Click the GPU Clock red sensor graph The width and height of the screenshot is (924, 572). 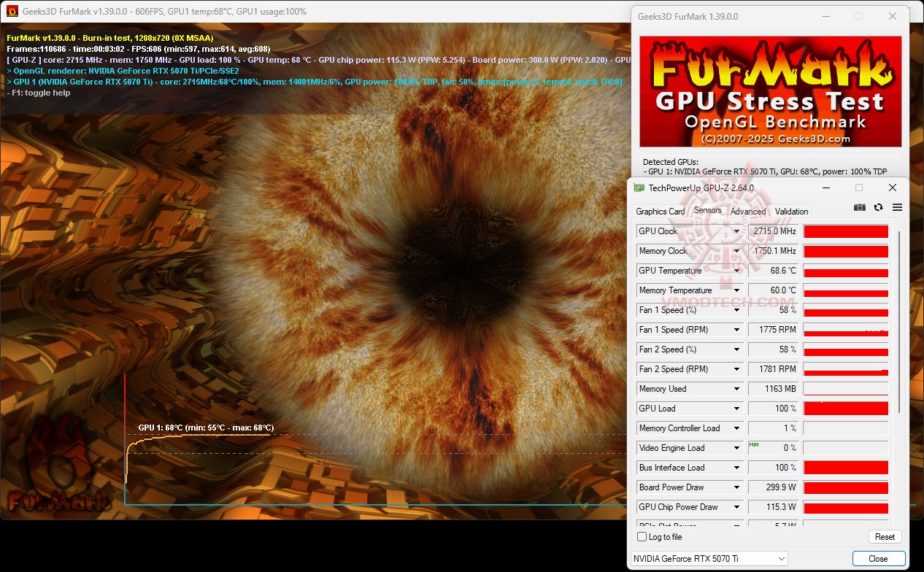pos(846,231)
